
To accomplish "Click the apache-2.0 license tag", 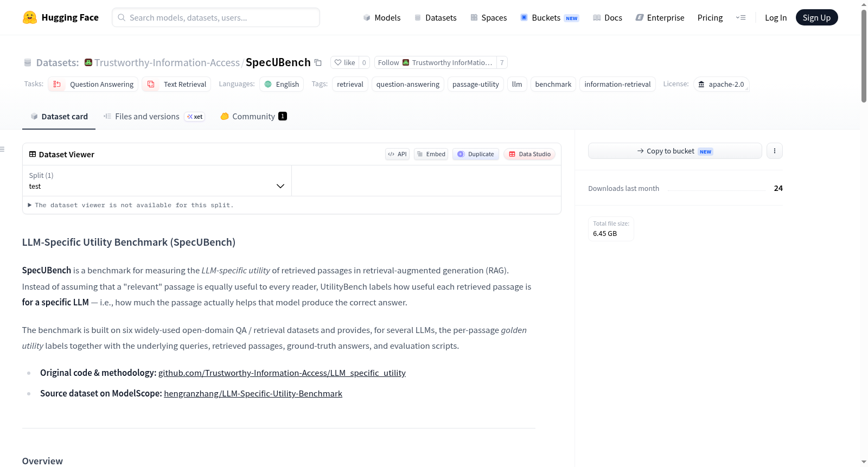I will click(x=722, y=84).
